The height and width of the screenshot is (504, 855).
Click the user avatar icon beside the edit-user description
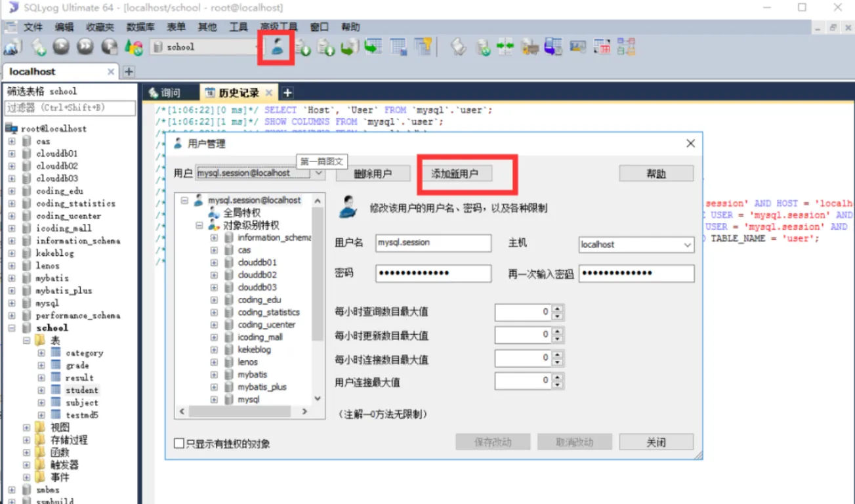(x=348, y=207)
